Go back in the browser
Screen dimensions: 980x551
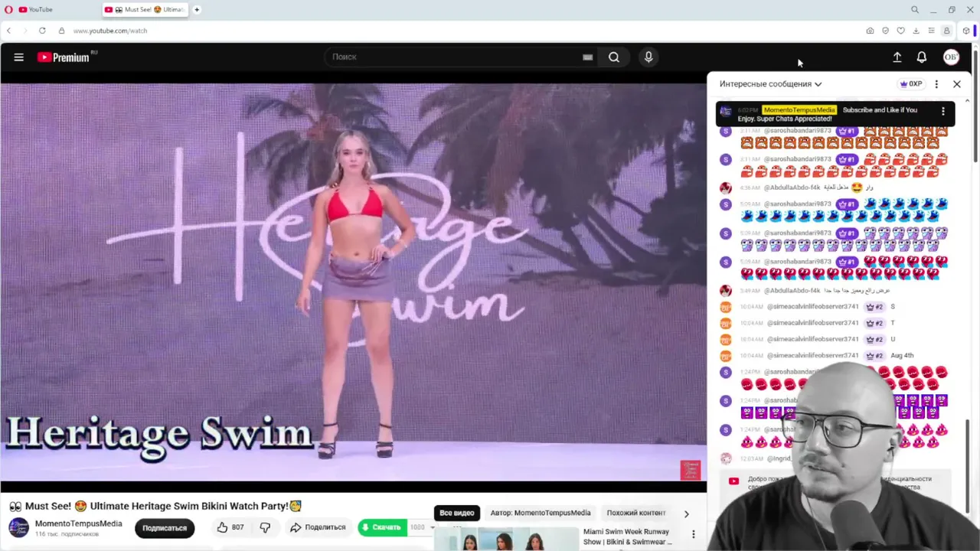point(8,31)
